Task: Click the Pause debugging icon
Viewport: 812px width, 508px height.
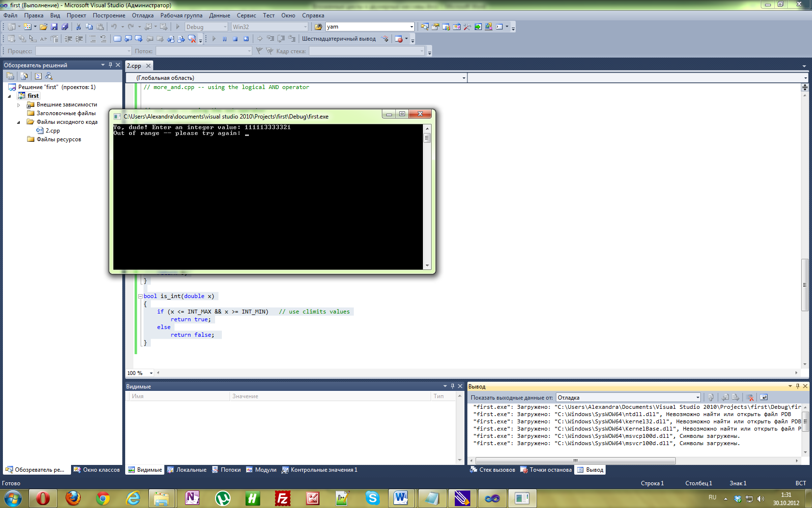Action: tap(224, 39)
